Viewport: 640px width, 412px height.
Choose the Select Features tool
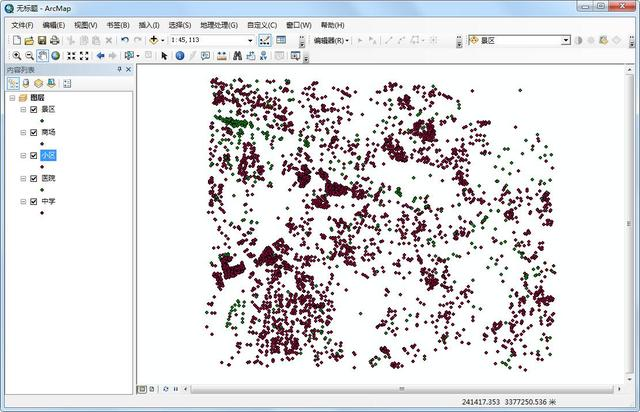[x=129, y=56]
